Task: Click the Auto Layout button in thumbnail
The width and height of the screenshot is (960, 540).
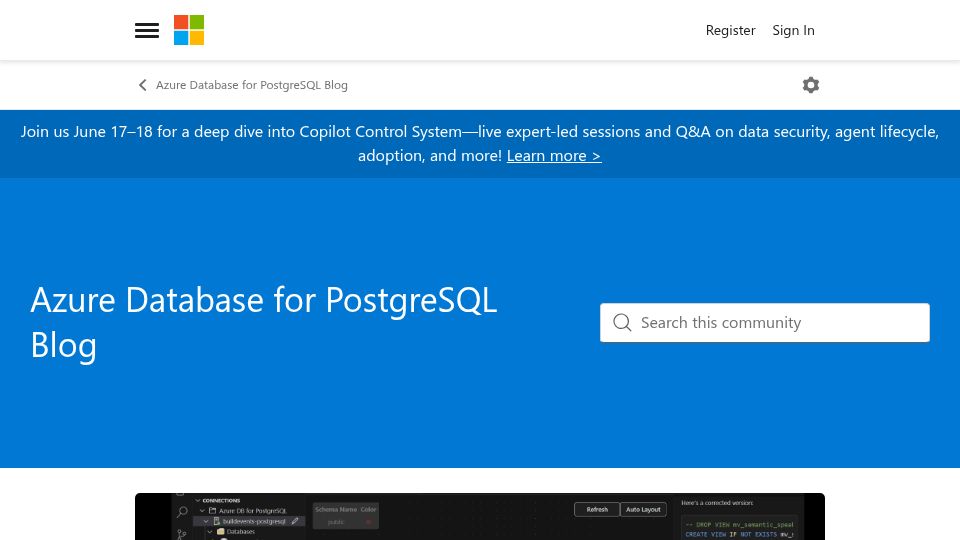Action: [x=643, y=509]
